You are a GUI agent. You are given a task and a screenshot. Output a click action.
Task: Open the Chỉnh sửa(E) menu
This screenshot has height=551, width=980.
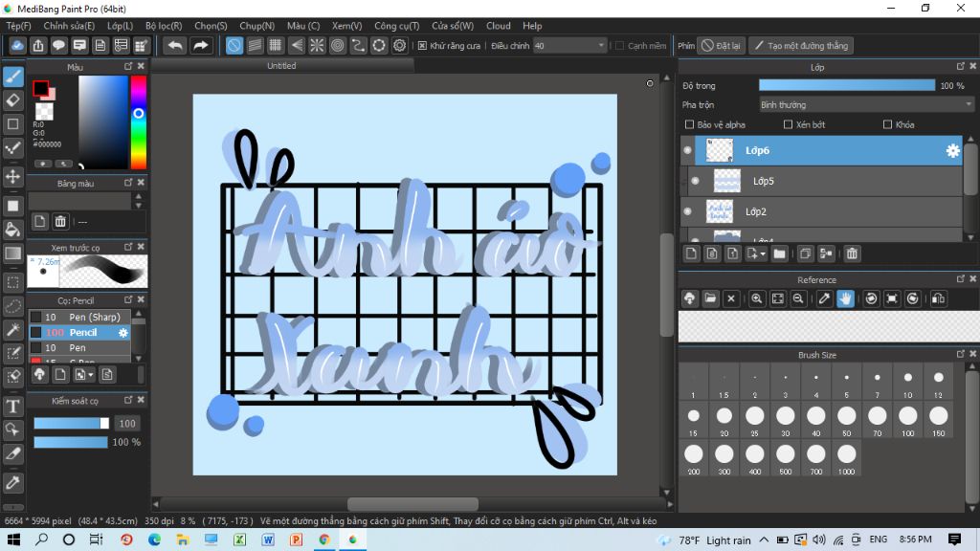tap(69, 26)
